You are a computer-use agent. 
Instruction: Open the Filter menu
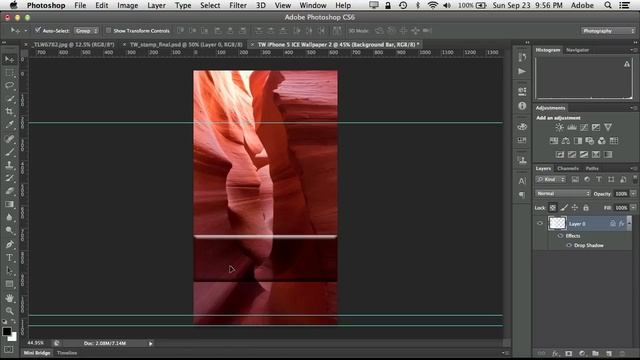238,5
